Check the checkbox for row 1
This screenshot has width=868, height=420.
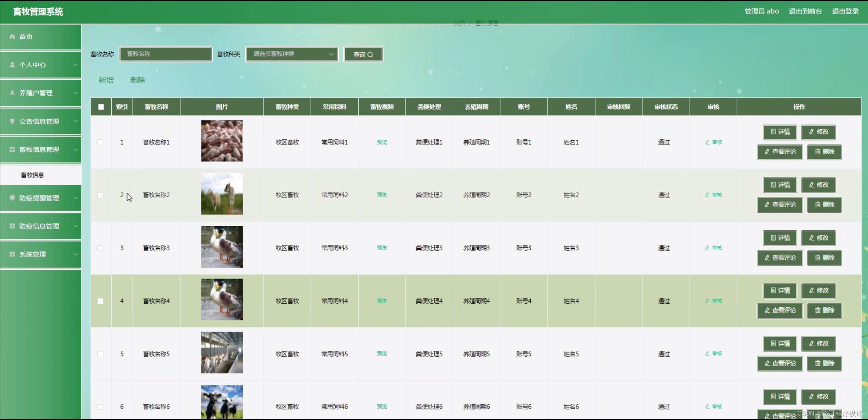(x=100, y=142)
